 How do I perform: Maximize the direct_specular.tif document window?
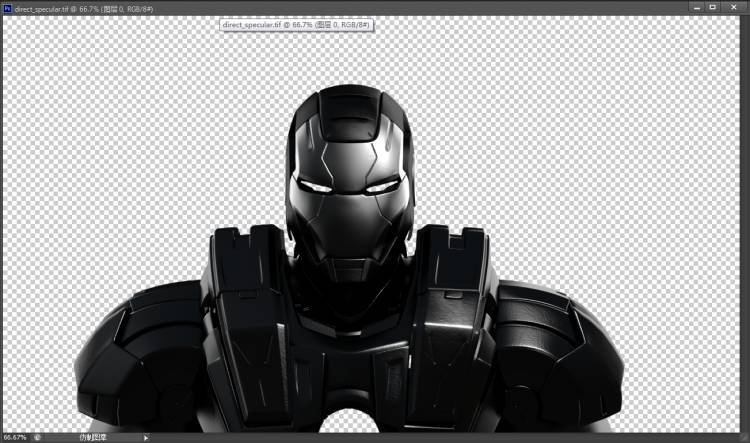[713, 7]
